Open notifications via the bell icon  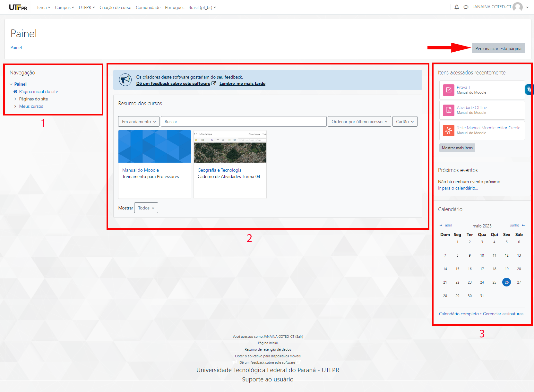[456, 7]
